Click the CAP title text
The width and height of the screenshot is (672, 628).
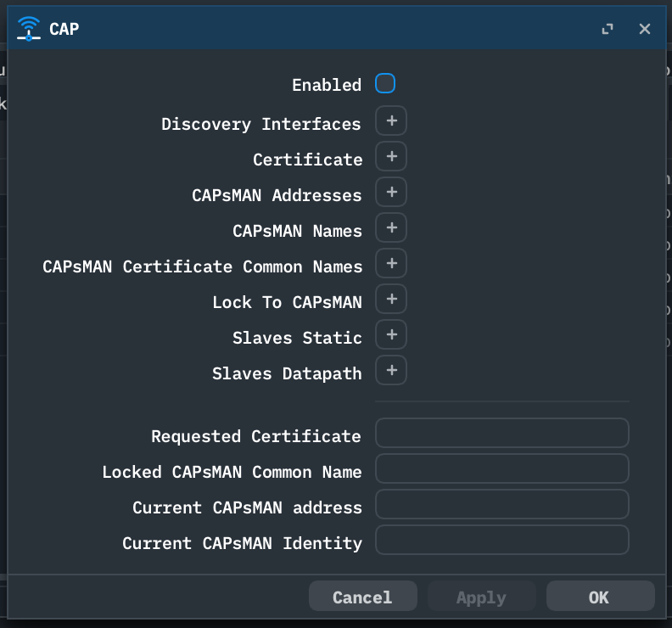(x=64, y=29)
